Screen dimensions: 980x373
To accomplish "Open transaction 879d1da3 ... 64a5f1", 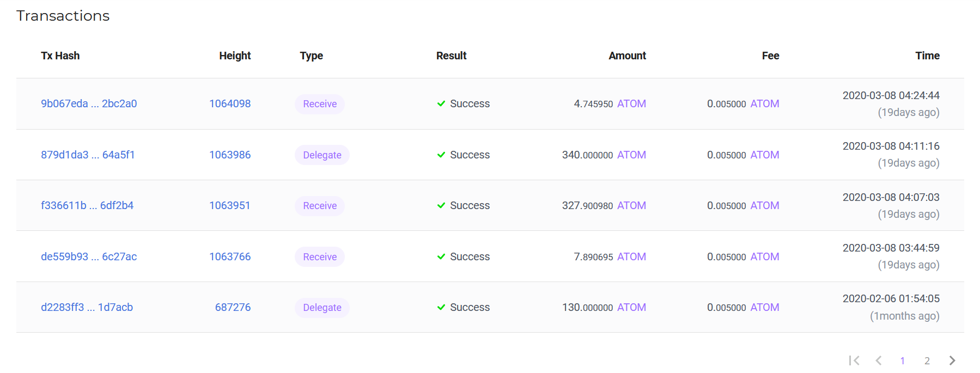I will pos(88,155).
